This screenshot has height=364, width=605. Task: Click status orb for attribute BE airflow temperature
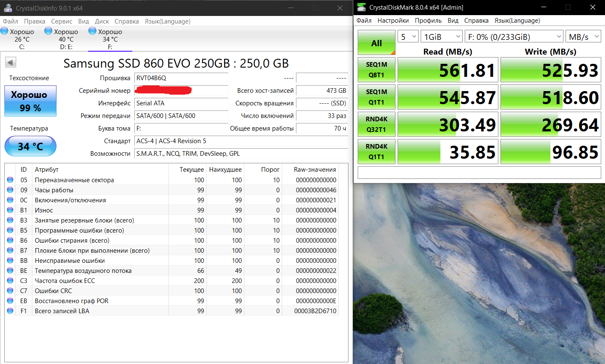coord(10,270)
